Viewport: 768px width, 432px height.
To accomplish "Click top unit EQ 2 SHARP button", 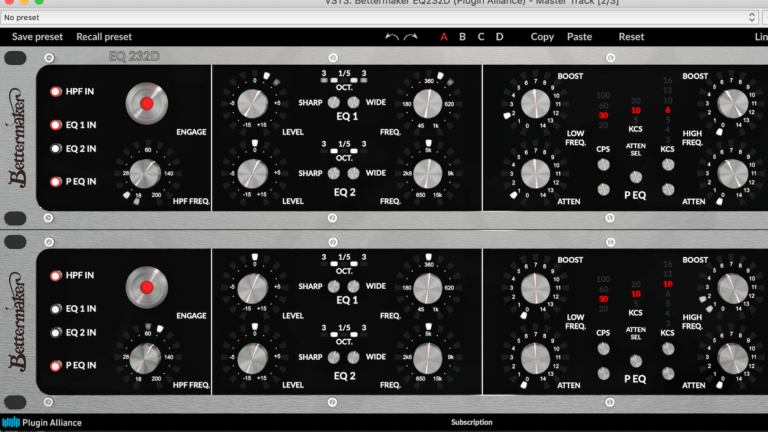I will [334, 173].
